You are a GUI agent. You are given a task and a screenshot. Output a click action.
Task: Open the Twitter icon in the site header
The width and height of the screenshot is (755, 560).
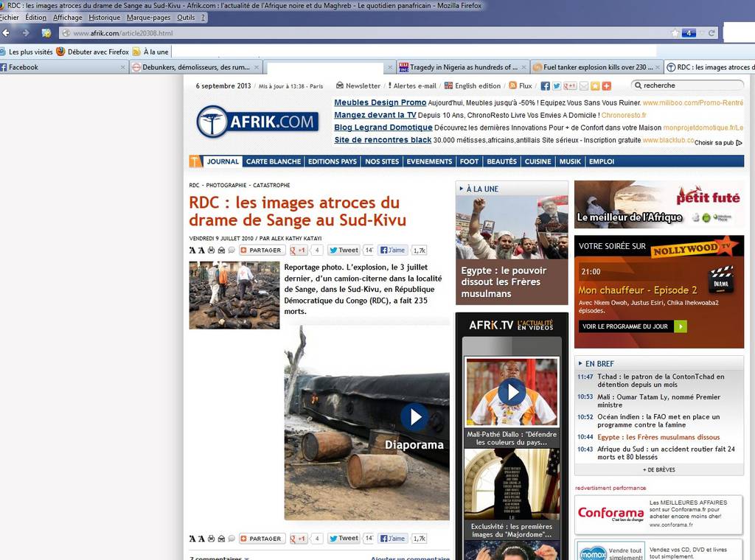(557, 86)
